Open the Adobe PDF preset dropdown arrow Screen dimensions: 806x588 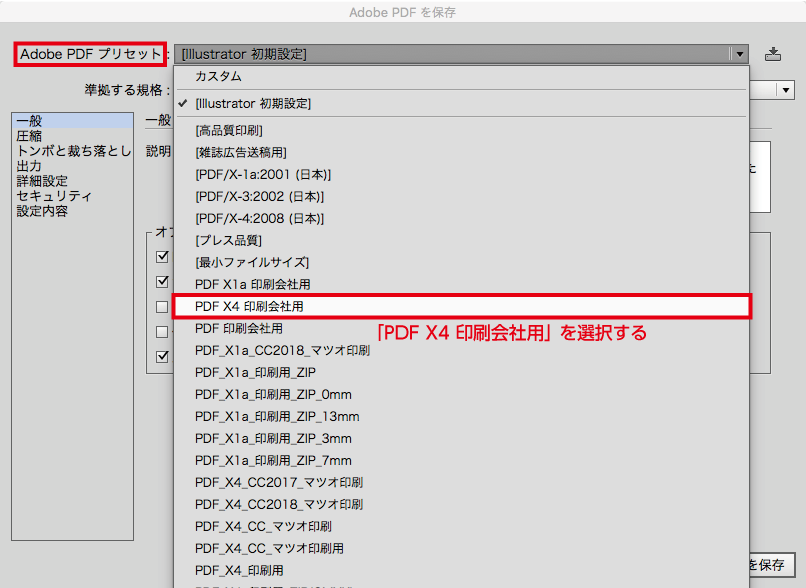tap(739, 54)
